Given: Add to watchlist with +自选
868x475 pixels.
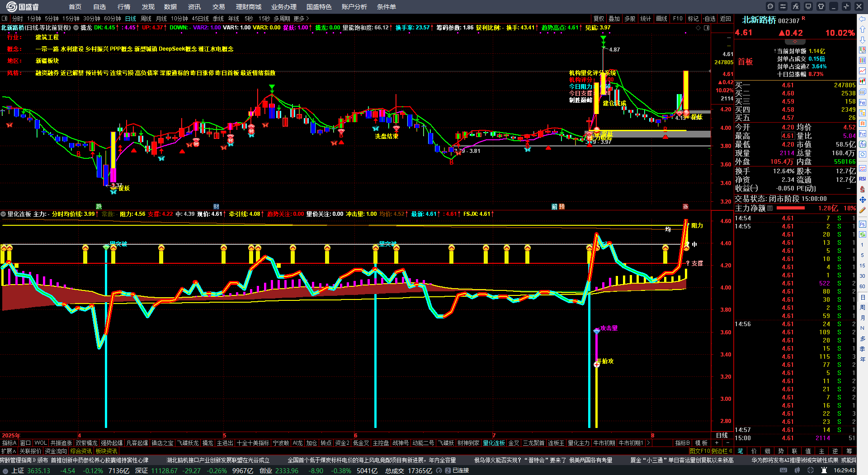Looking at the screenshot, I should point(710,19).
